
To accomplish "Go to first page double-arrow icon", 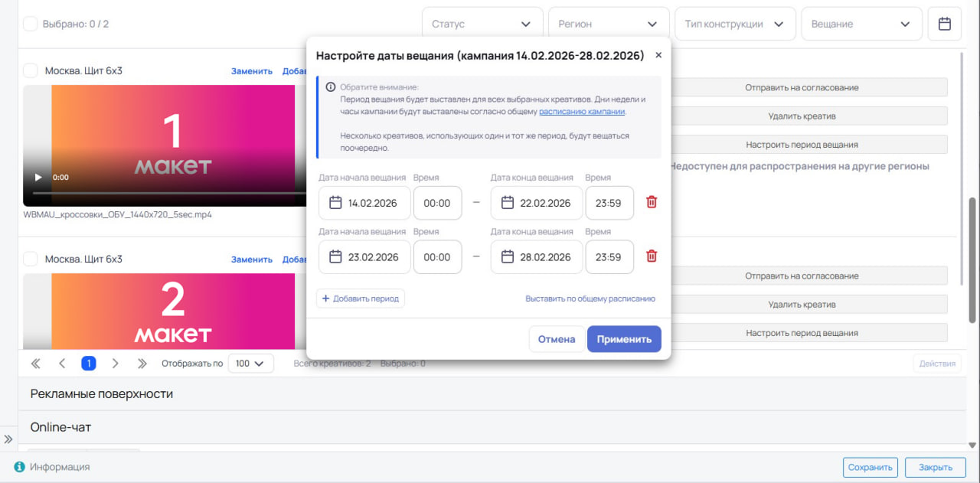I will coord(35,364).
